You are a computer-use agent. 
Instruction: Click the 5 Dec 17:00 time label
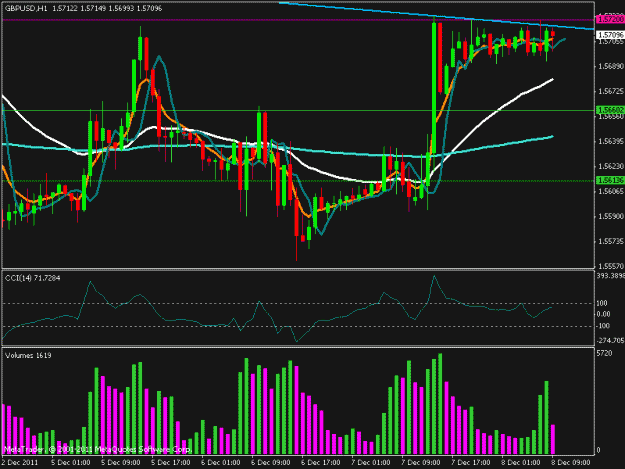(170, 463)
